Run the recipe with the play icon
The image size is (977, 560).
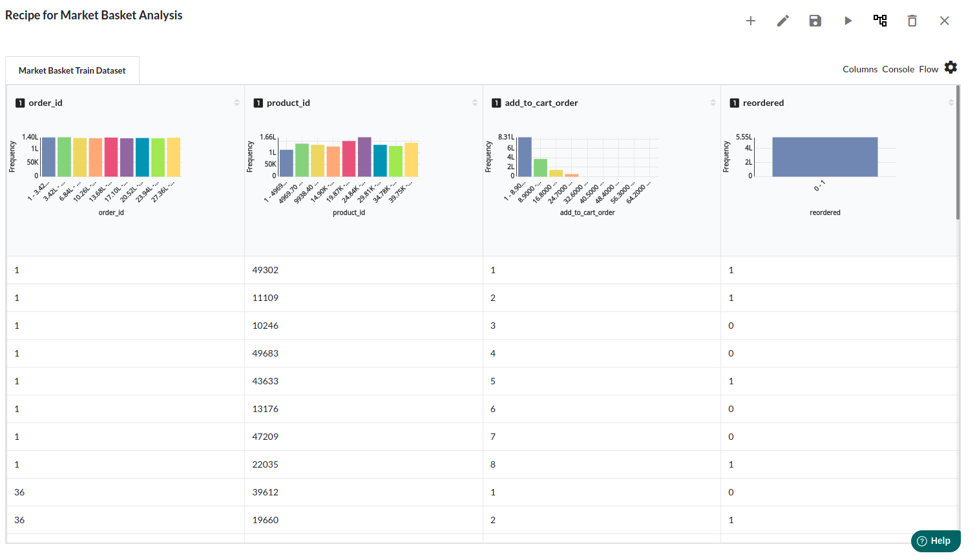click(x=848, y=21)
